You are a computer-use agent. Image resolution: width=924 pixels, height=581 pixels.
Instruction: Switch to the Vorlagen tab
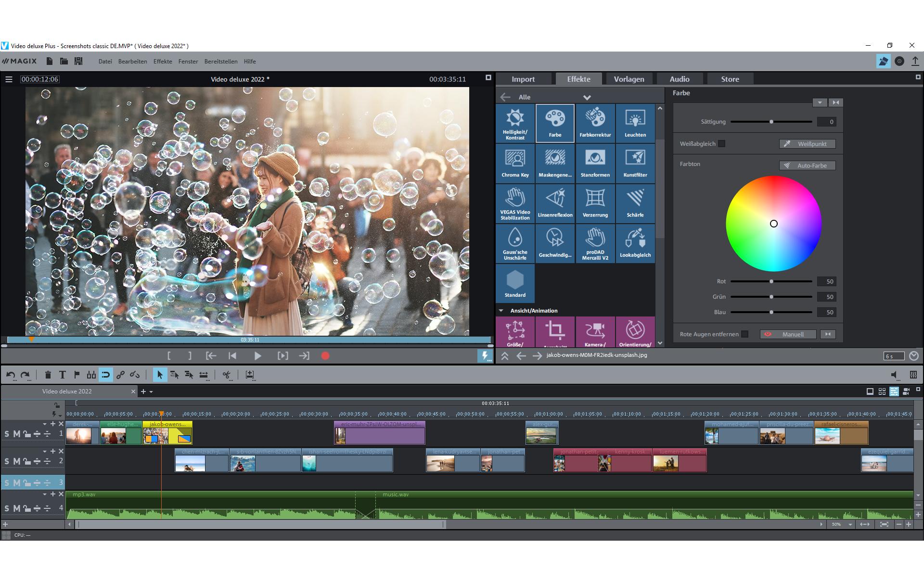pyautogui.click(x=629, y=79)
